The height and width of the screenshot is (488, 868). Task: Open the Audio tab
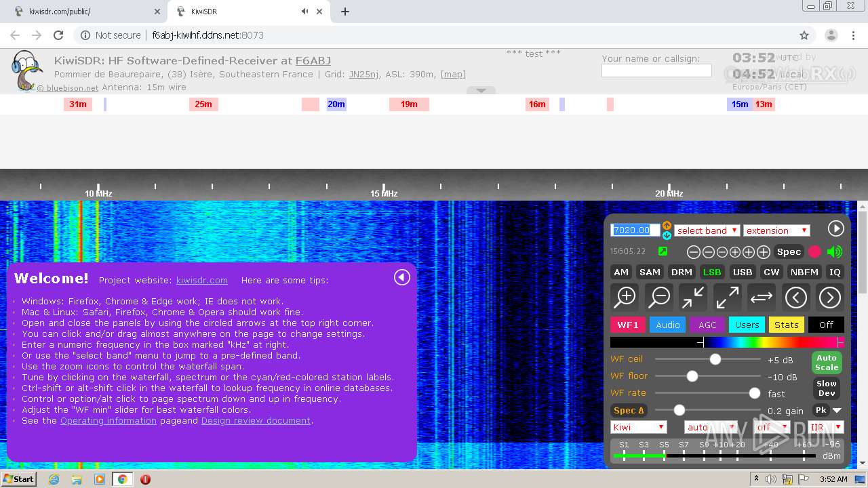(667, 325)
